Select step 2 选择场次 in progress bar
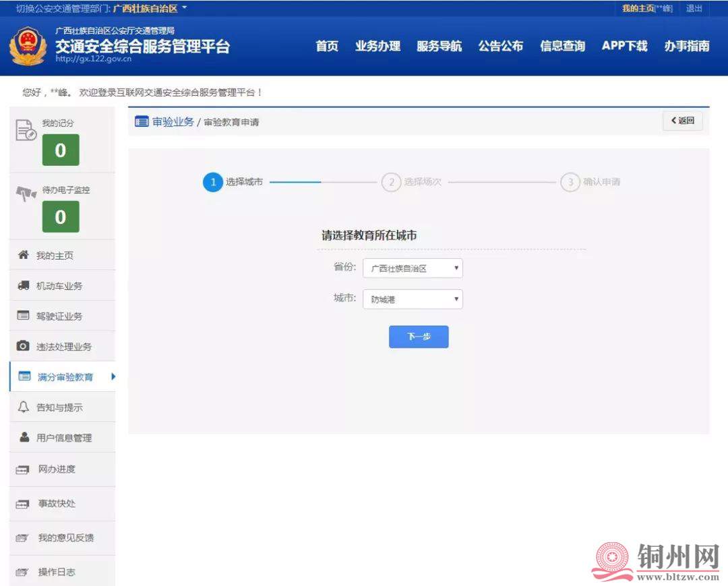Image resolution: width=728 pixels, height=586 pixels. click(x=391, y=182)
